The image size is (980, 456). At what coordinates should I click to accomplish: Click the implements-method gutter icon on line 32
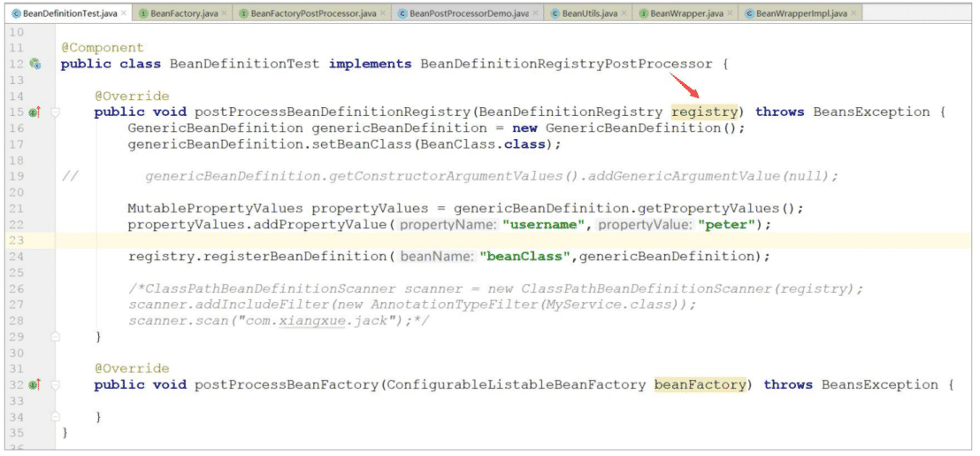[x=34, y=384]
